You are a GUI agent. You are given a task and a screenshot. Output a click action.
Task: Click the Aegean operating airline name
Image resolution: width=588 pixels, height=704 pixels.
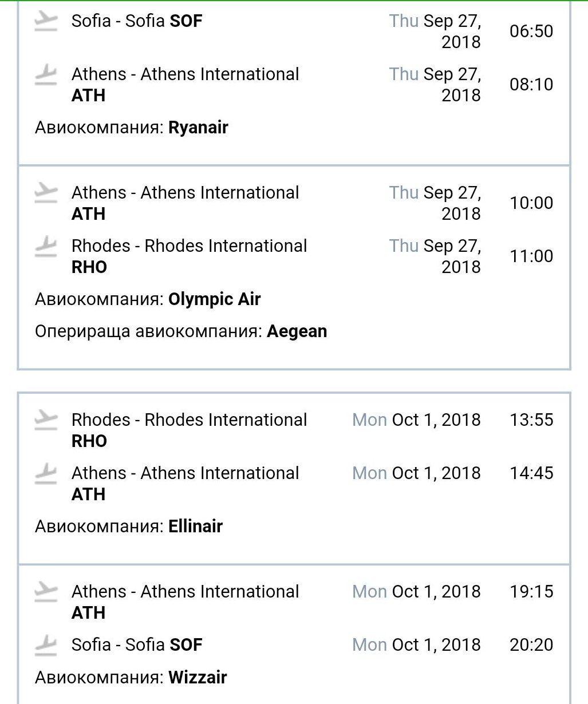(297, 331)
